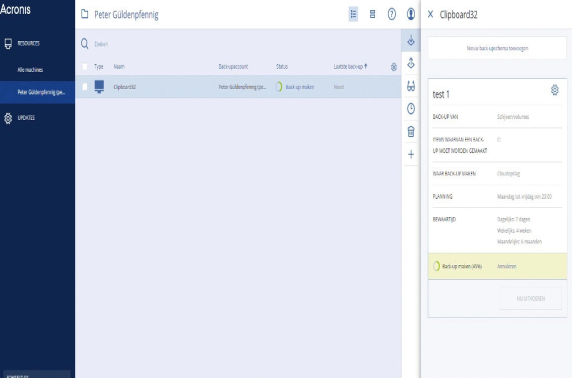Click the Resources monitor icon in sidebar

(8, 43)
